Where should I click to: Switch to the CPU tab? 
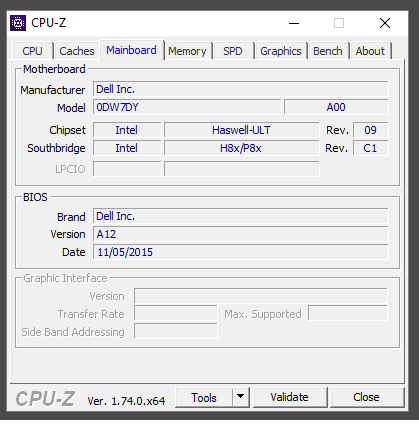point(32,51)
